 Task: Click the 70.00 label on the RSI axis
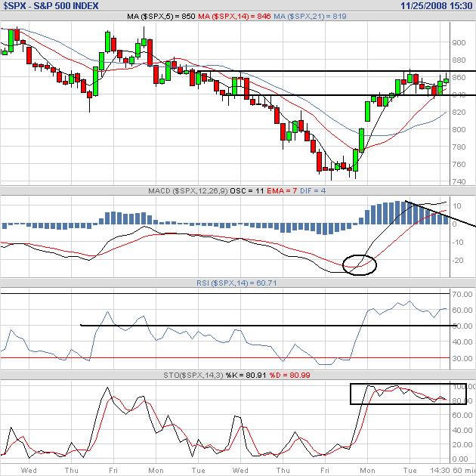click(462, 294)
